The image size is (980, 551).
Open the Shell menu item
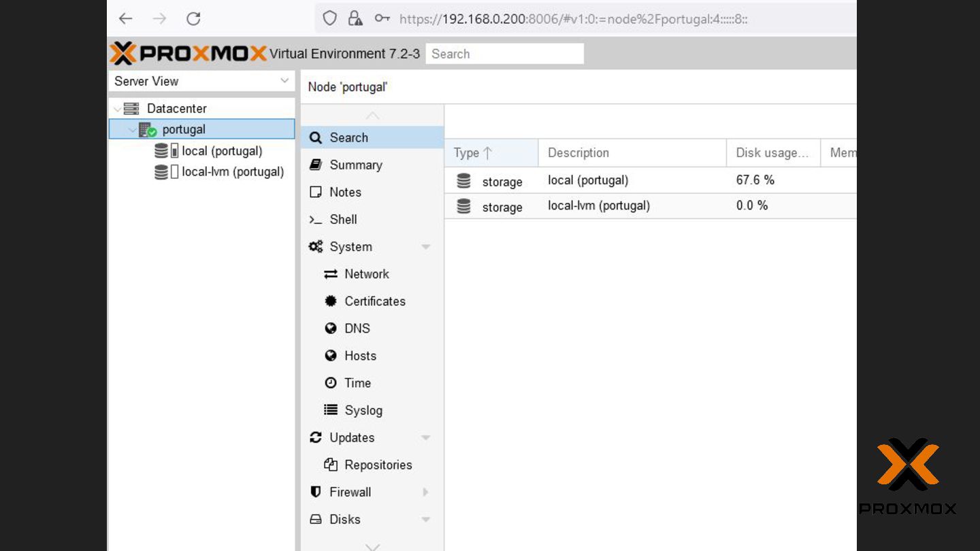click(x=372, y=219)
